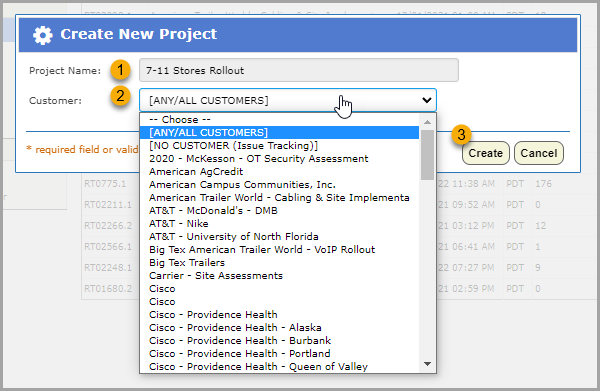Click the scrollbar up arrow in customer list

coord(427,122)
